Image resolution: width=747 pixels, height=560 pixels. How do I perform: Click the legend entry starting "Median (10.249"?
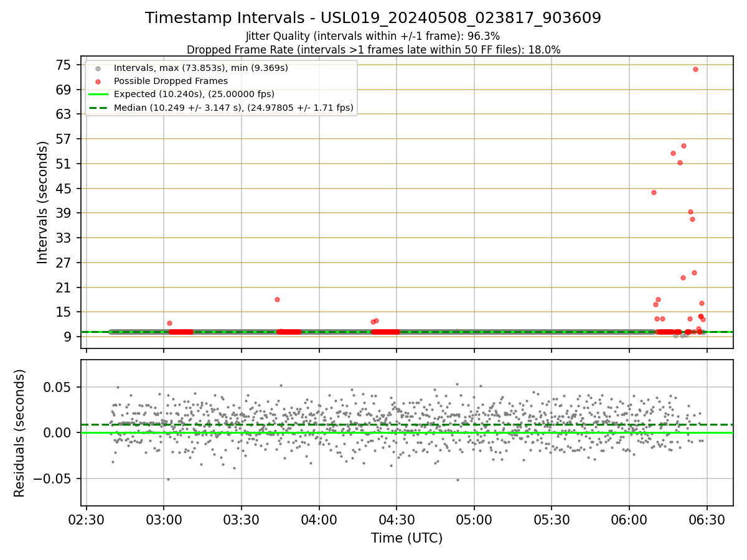(x=233, y=108)
